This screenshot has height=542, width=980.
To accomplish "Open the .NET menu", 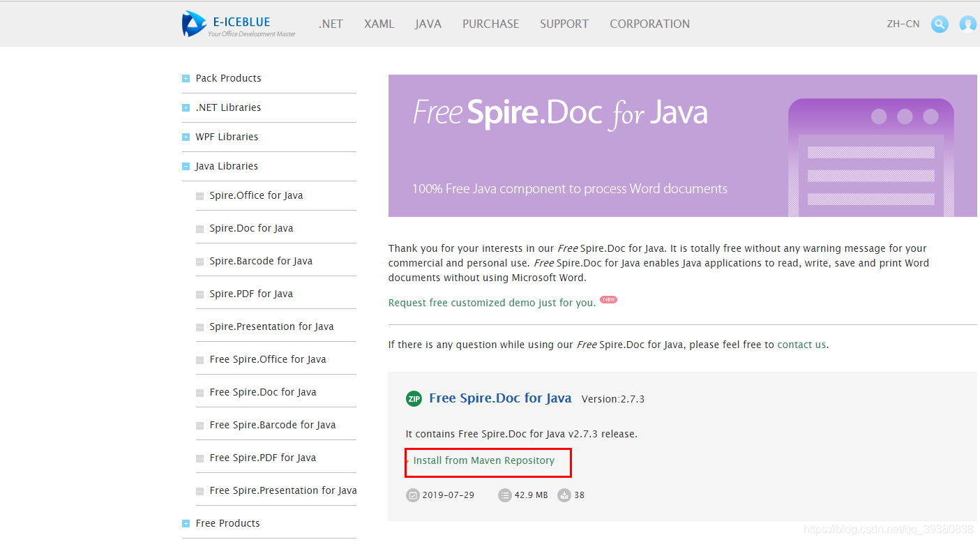I will [x=331, y=24].
